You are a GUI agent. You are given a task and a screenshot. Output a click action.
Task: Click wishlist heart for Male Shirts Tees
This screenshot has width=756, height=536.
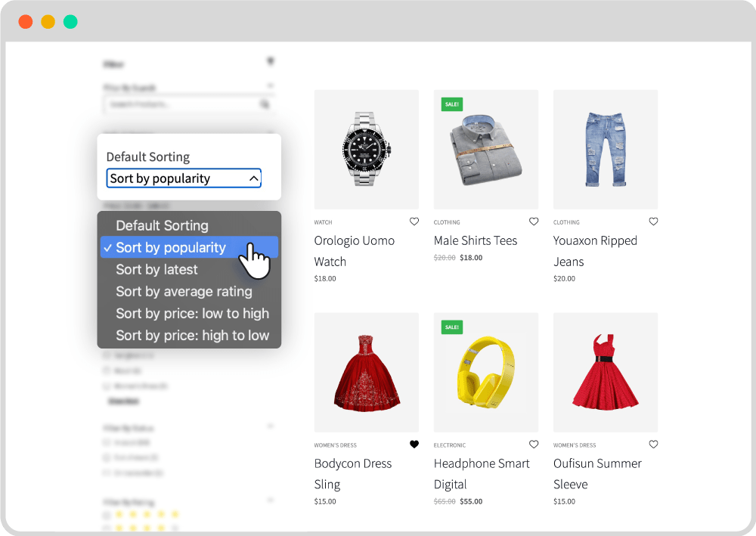534,222
